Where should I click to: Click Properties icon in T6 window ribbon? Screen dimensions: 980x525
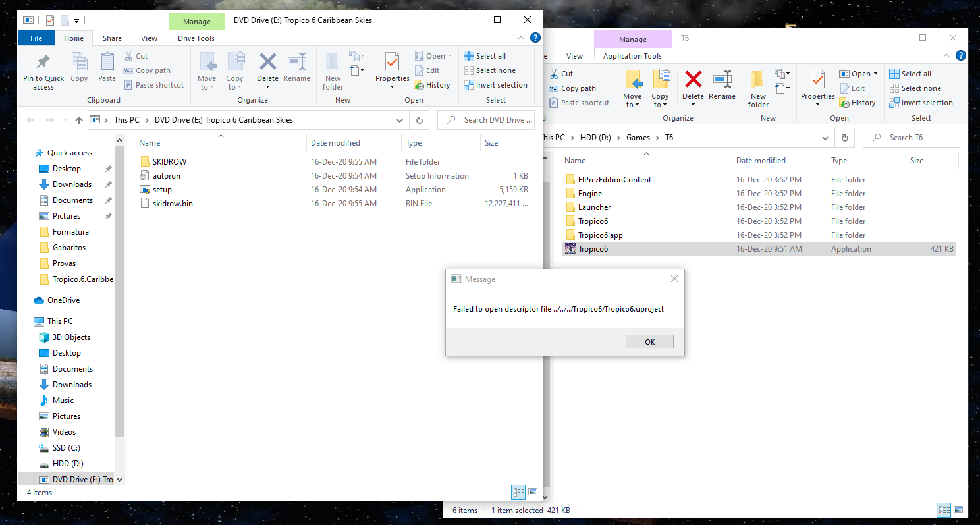(x=817, y=81)
